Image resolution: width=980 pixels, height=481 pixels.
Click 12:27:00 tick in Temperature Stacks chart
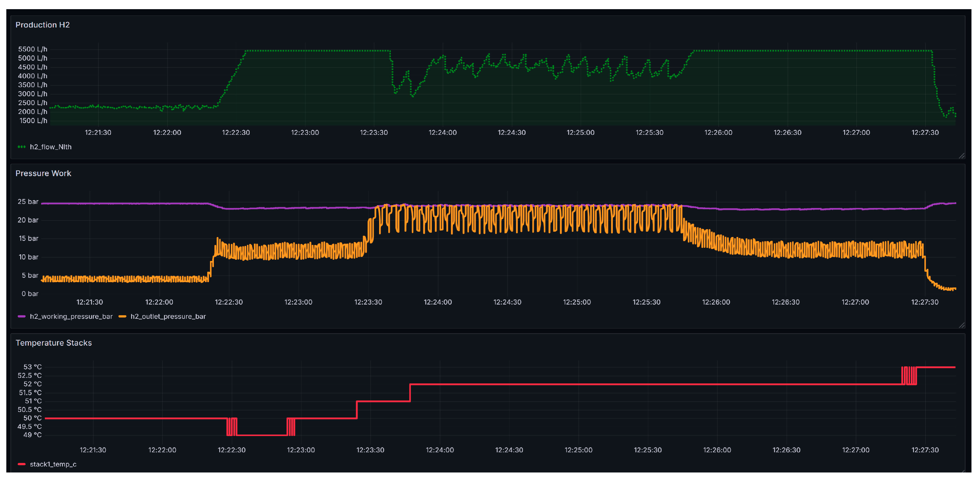(x=856, y=450)
